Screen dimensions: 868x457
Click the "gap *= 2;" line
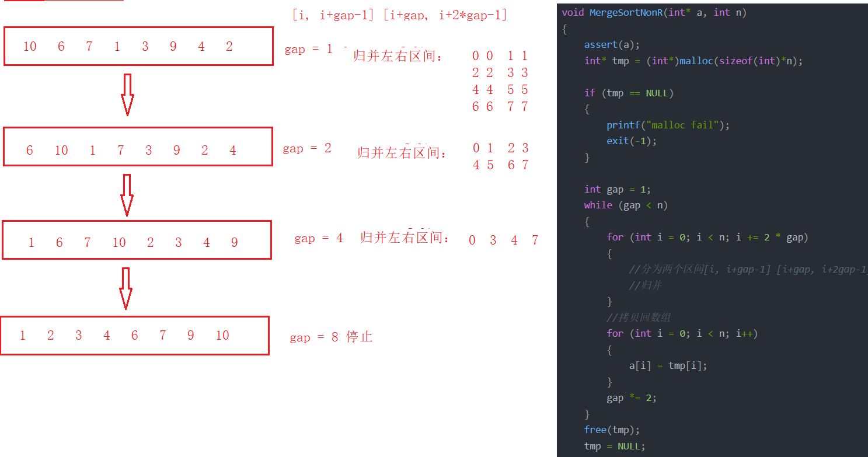point(632,398)
